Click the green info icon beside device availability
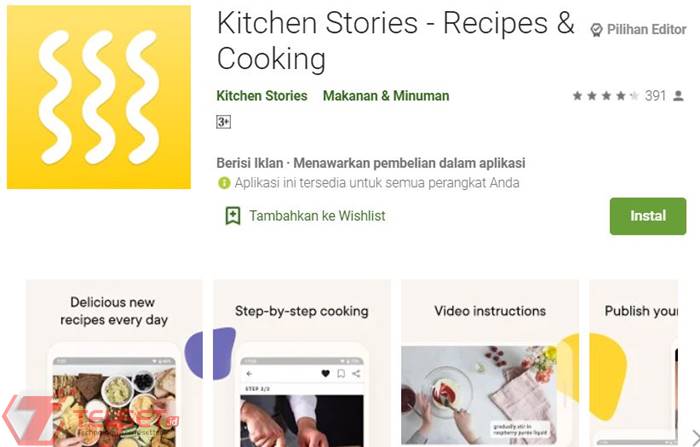Viewport: 700px width, 447px height. tap(224, 183)
